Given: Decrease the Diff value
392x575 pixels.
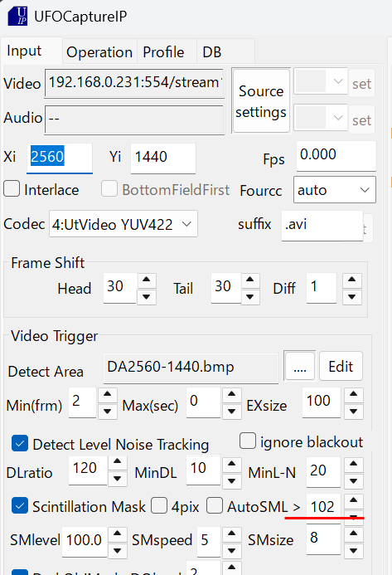Looking at the screenshot, I should [352, 296].
